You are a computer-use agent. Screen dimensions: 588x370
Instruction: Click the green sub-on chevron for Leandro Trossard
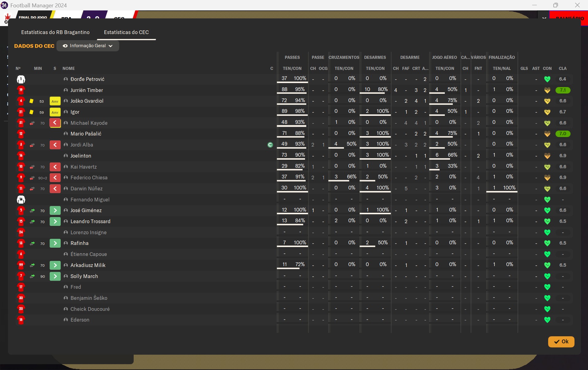click(x=55, y=222)
